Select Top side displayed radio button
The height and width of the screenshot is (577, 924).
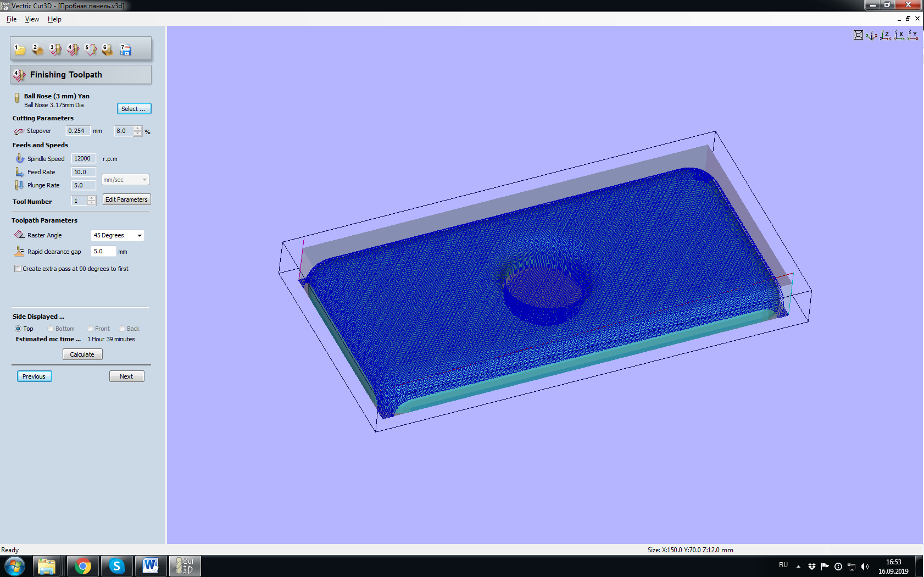[x=18, y=329]
